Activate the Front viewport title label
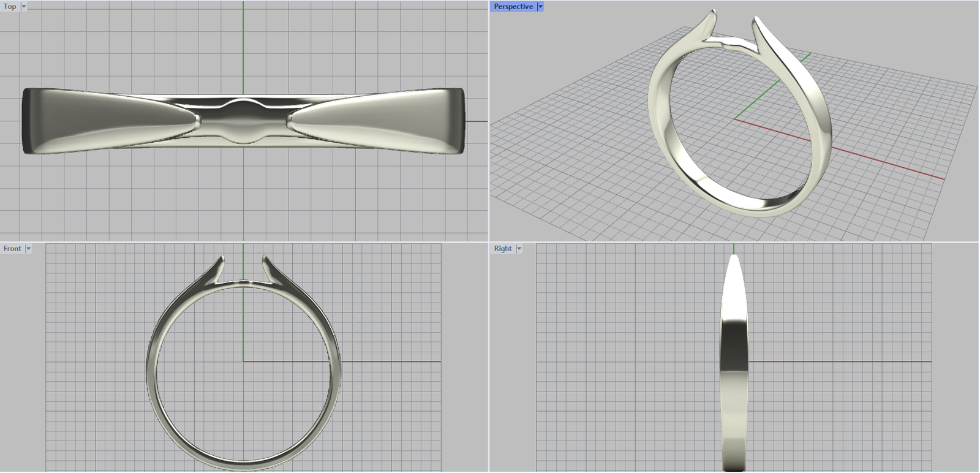 [x=12, y=249]
